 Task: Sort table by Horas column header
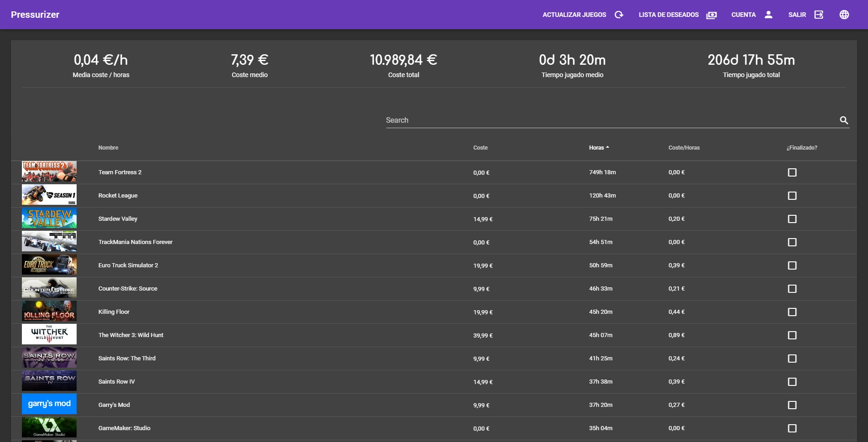(596, 148)
